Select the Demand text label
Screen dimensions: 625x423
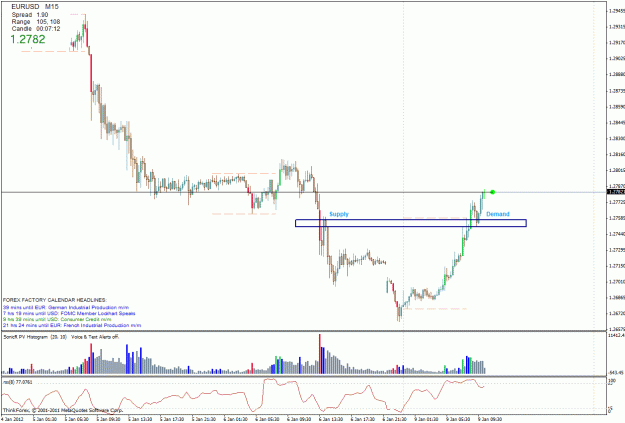pyautogui.click(x=498, y=214)
